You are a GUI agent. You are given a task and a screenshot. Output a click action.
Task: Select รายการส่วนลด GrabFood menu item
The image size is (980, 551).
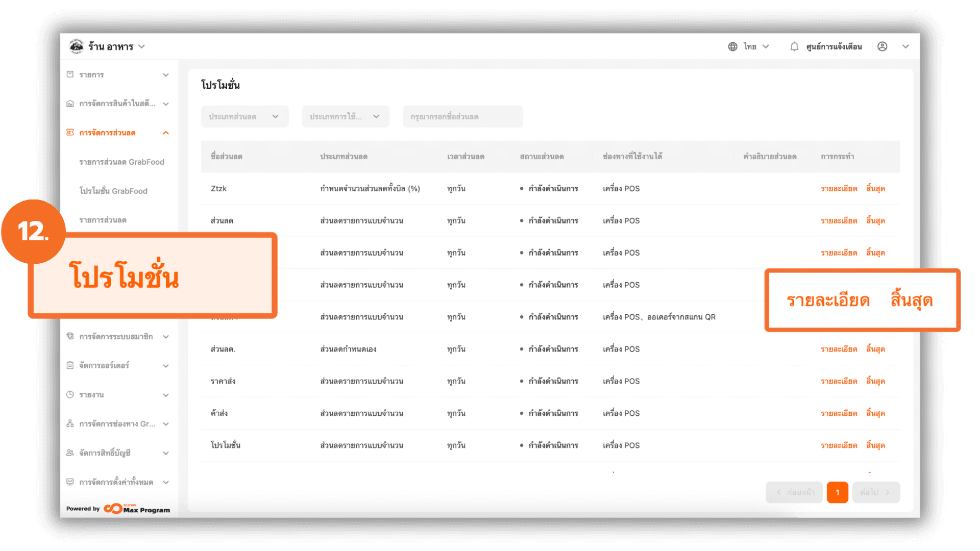coord(121,162)
